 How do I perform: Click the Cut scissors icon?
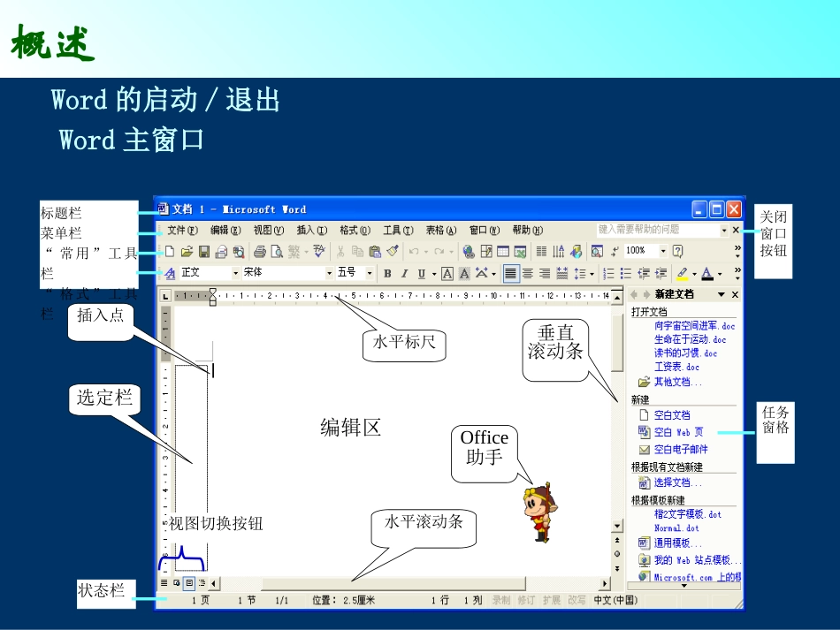(x=340, y=251)
